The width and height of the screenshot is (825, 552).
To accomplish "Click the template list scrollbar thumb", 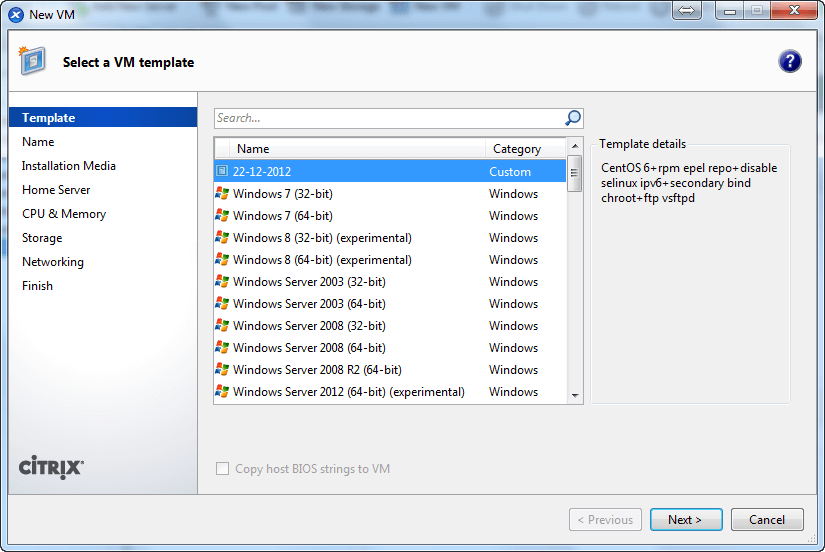I will point(575,173).
